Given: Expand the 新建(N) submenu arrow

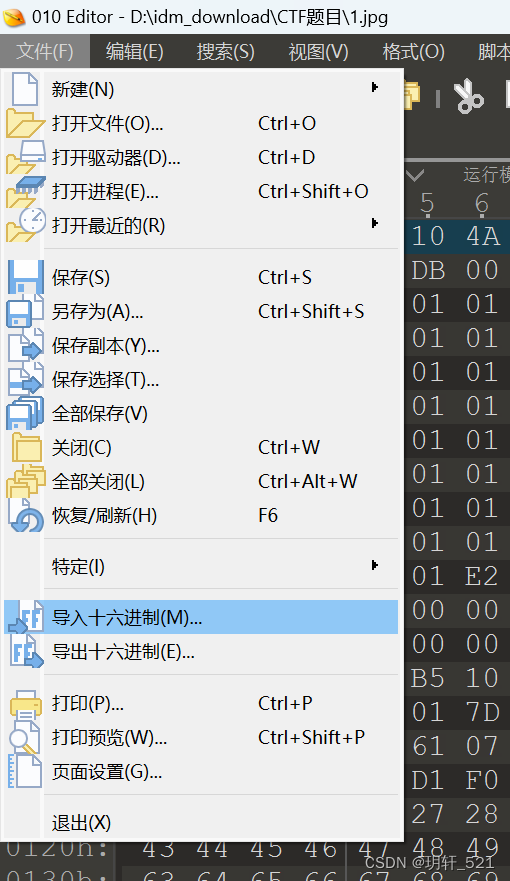Looking at the screenshot, I should click(375, 87).
